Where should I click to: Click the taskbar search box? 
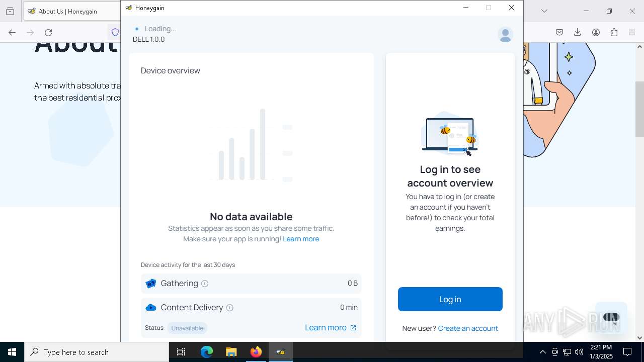pyautogui.click(x=97, y=352)
